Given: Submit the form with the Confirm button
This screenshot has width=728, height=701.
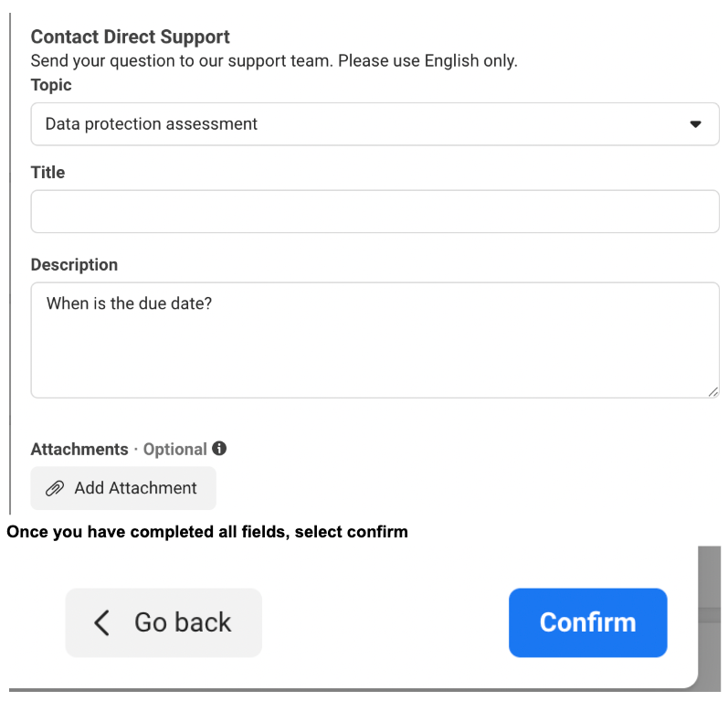Looking at the screenshot, I should click(587, 622).
